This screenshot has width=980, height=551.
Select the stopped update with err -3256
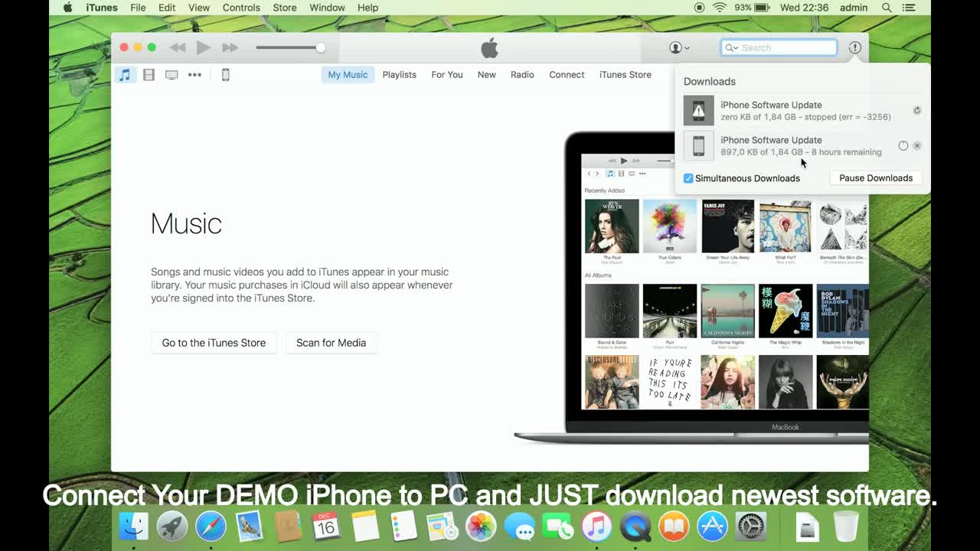pos(802,110)
